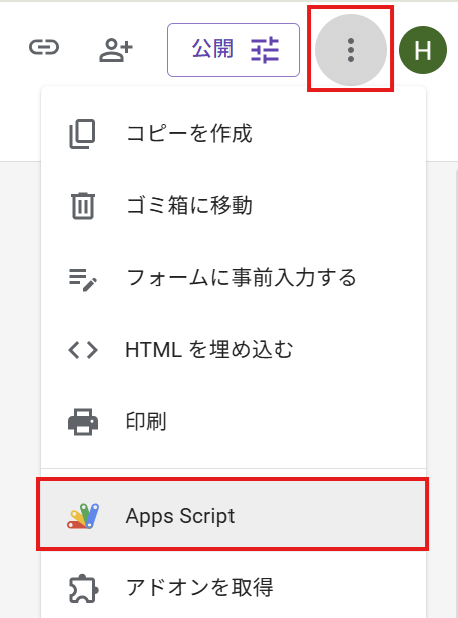Select アドオンを取得 menu item
This screenshot has width=458, height=618.
pos(233,588)
